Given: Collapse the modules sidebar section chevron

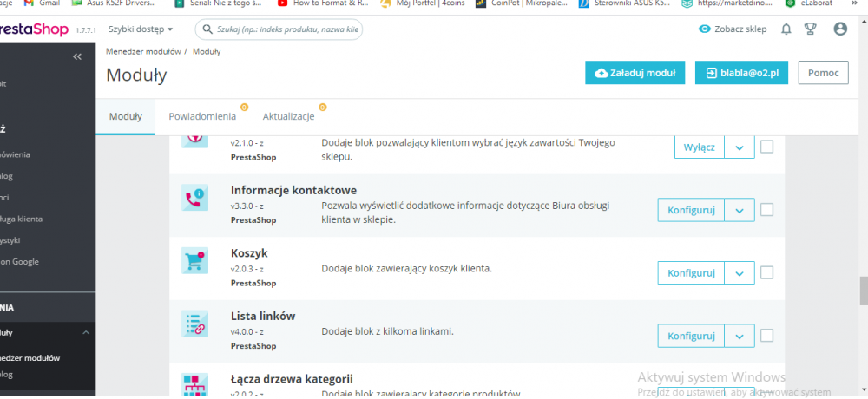Looking at the screenshot, I should coord(86,332).
